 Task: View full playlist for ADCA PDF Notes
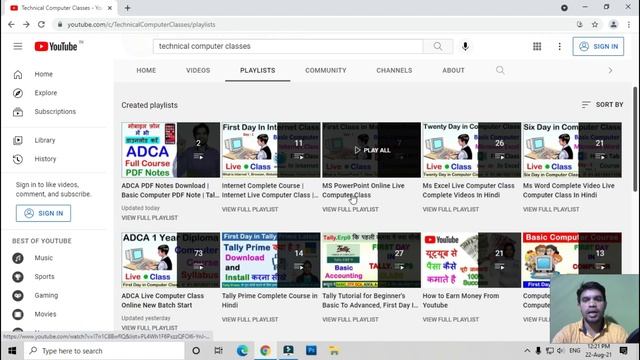coord(149,218)
